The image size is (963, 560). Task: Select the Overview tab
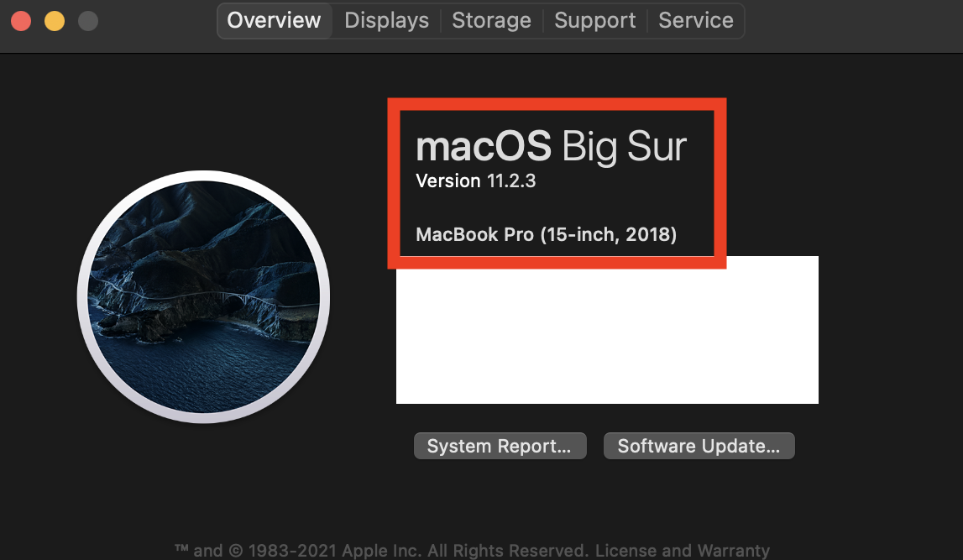pyautogui.click(x=274, y=21)
